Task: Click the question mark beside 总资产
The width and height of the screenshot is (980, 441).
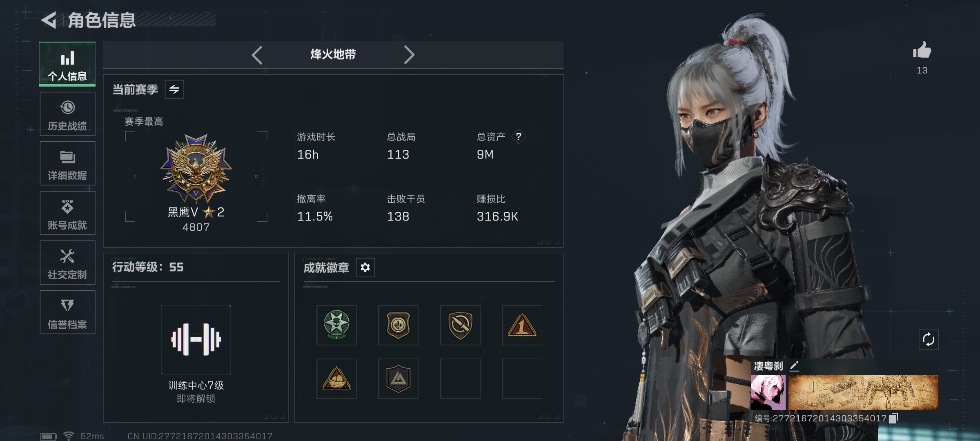Action: pyautogui.click(x=518, y=136)
